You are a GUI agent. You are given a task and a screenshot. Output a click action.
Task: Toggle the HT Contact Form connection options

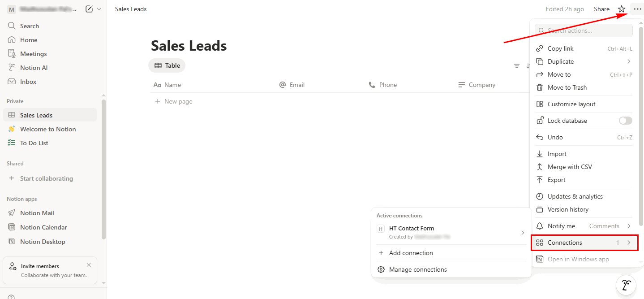[x=522, y=232]
